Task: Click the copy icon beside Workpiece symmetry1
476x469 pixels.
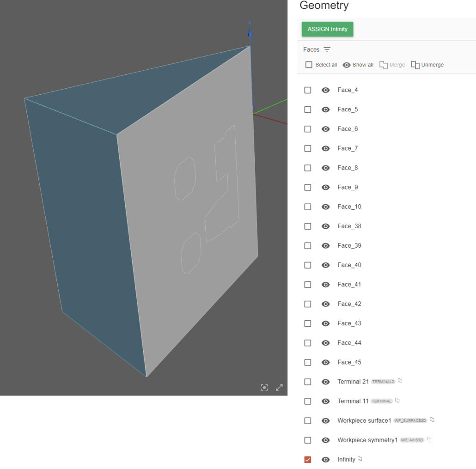Action: [429, 439]
